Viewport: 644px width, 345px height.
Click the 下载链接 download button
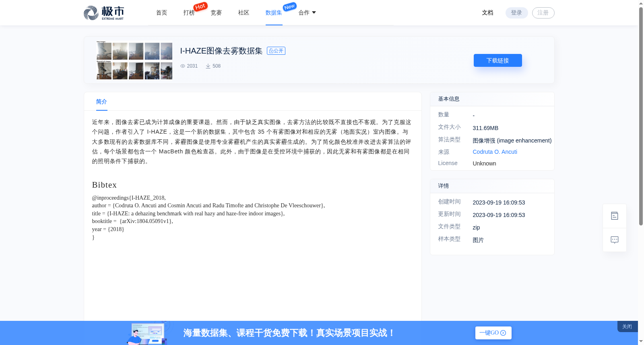[498, 60]
